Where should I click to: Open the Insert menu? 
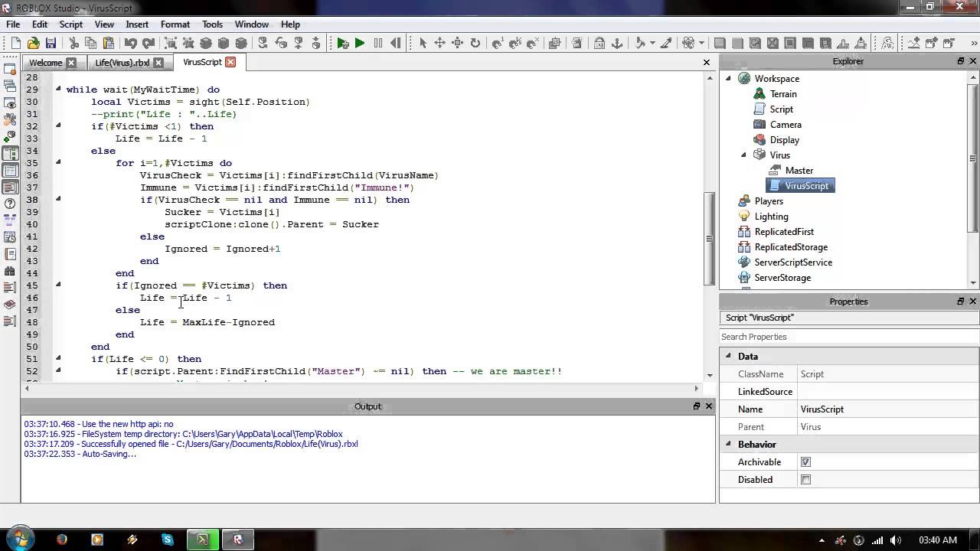[137, 24]
